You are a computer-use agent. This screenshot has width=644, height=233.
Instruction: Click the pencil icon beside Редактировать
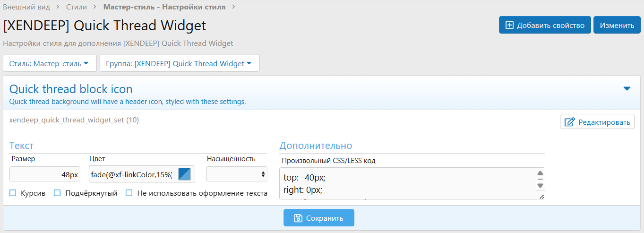coord(570,122)
